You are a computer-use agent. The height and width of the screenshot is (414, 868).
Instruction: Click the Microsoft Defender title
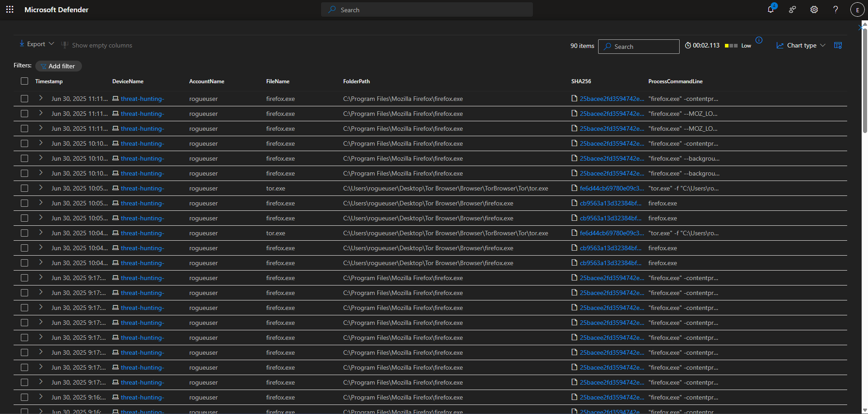(x=56, y=10)
